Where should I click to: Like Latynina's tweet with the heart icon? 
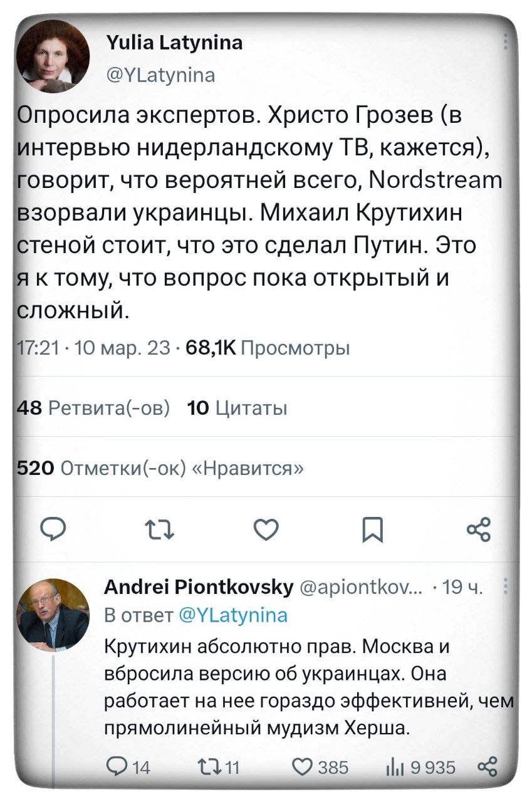(x=267, y=532)
